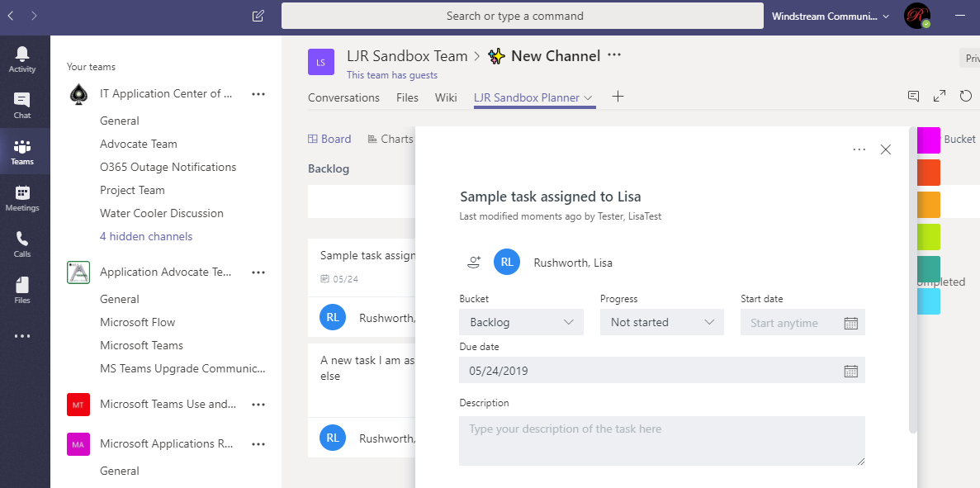This screenshot has height=488, width=980.
Task: Open the O365 Outage Notifications channel
Action: 168,168
